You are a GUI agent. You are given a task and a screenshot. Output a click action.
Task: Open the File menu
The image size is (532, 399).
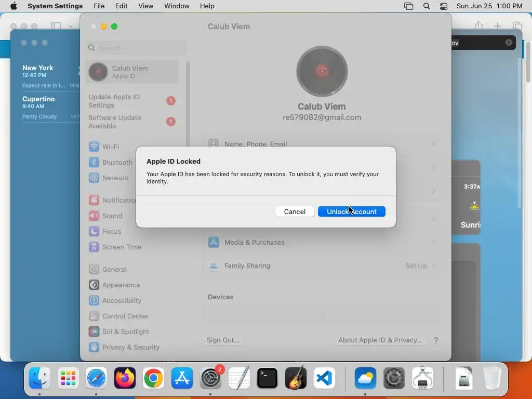click(x=99, y=6)
